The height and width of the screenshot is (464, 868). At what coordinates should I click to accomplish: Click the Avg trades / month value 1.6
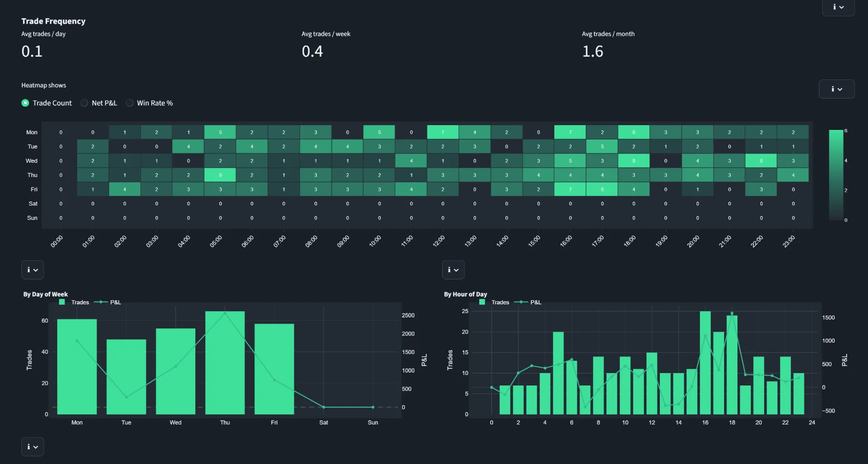pos(593,51)
